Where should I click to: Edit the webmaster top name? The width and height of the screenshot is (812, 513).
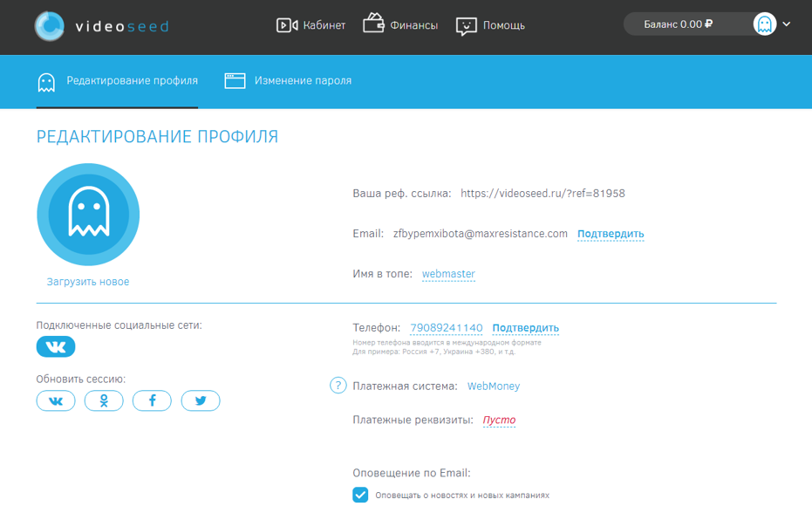point(448,274)
